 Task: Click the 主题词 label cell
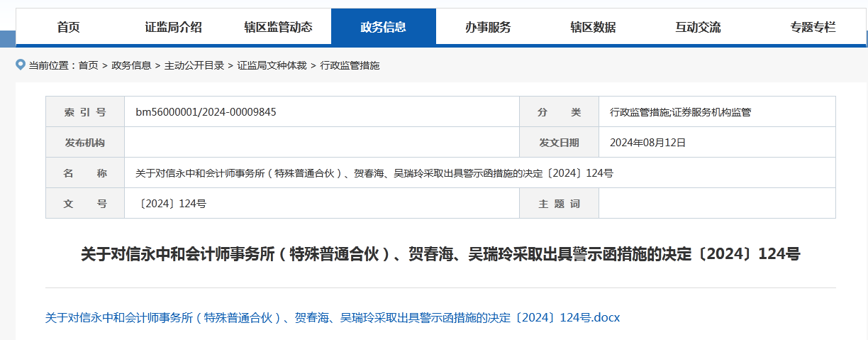pos(559,203)
